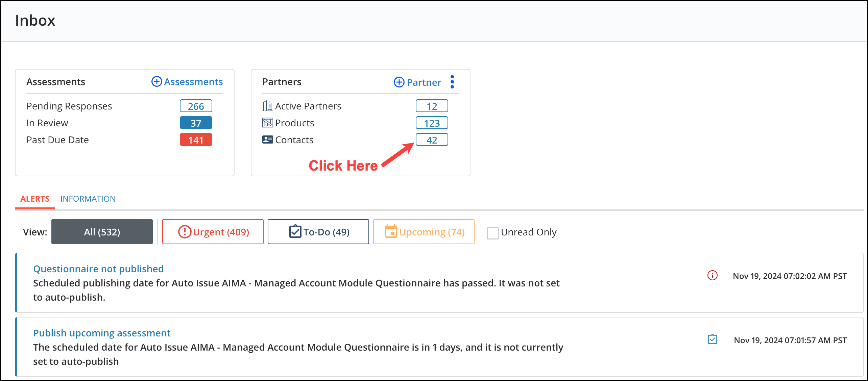
Task: Switch to the INFORMATION tab
Action: 88,199
